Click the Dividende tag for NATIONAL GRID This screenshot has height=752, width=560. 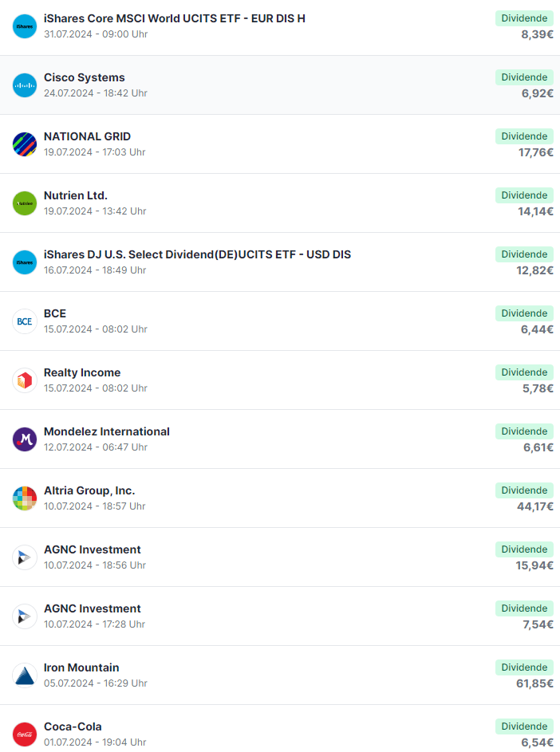coord(524,136)
